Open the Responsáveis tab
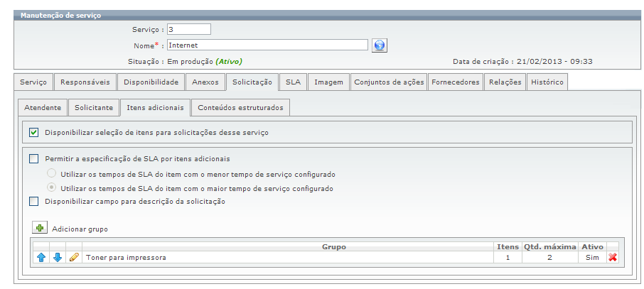644x289 pixels. (x=85, y=82)
